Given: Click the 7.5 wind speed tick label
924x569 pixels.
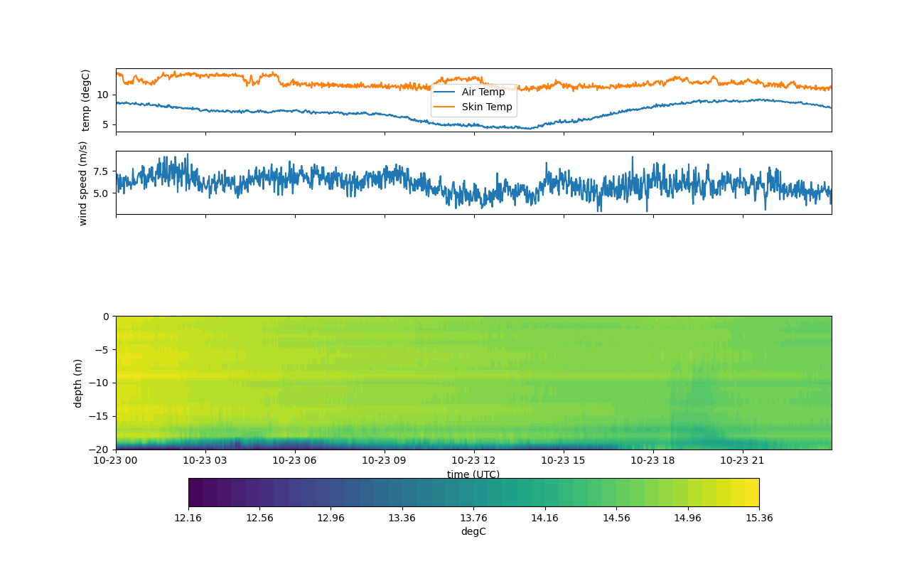Looking at the screenshot, I should 100,171.
